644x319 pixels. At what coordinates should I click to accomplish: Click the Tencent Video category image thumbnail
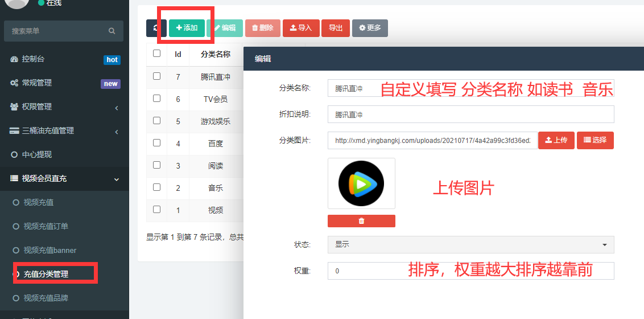[x=361, y=183]
